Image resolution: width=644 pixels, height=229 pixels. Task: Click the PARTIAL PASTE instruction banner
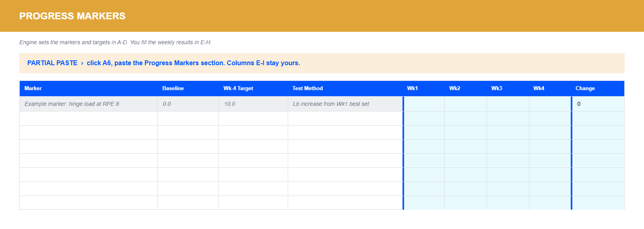tap(322, 63)
